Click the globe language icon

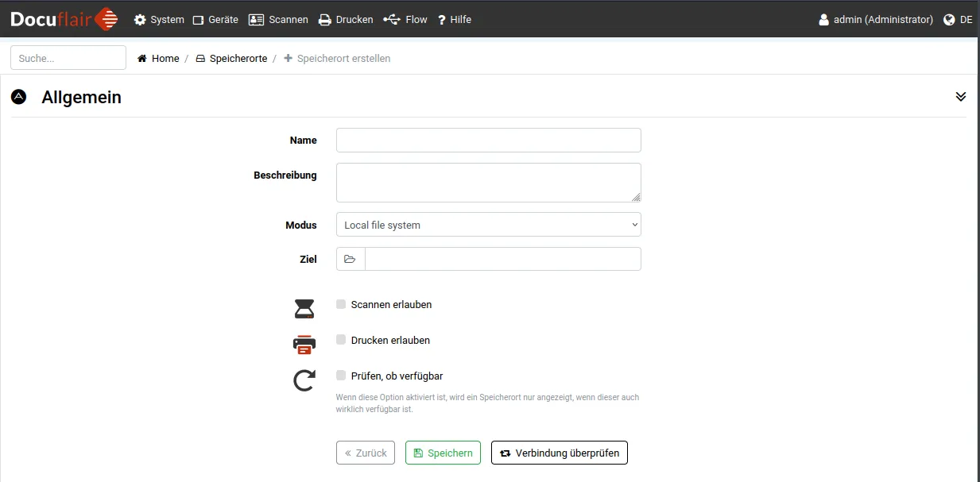pos(949,20)
